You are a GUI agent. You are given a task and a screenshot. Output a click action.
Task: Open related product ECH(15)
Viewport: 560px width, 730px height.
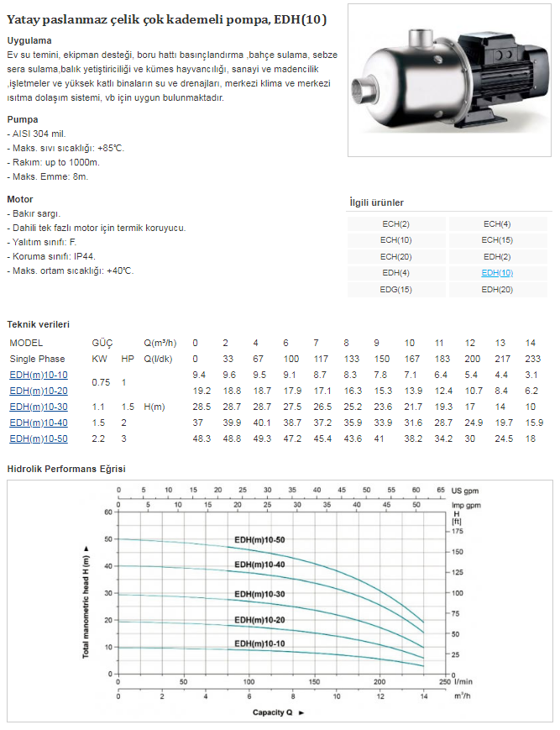(x=497, y=240)
